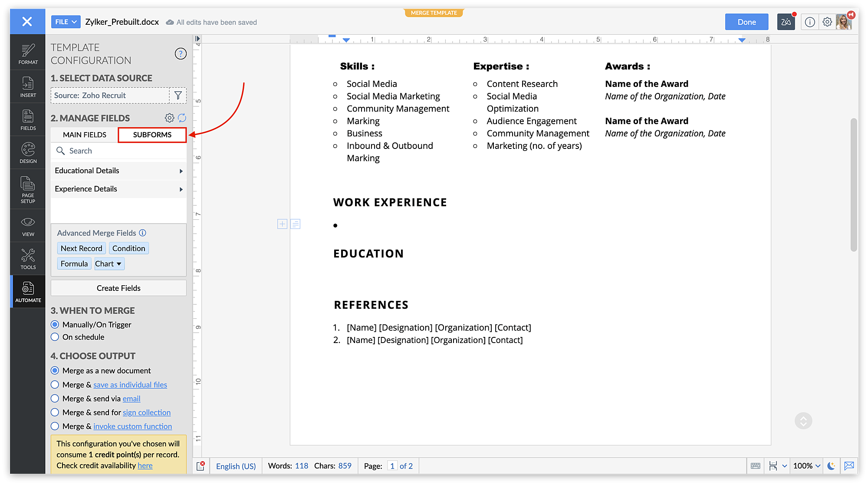Open the Page Setup sidebar panel
This screenshot has width=868, height=485.
point(28,189)
